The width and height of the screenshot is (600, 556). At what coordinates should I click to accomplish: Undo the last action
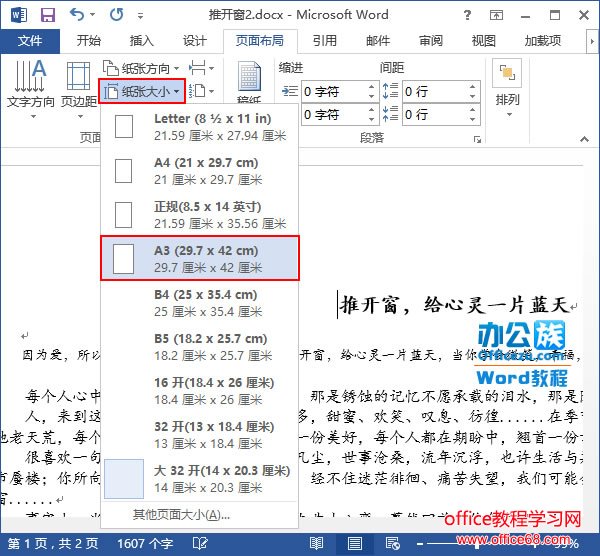[x=77, y=15]
